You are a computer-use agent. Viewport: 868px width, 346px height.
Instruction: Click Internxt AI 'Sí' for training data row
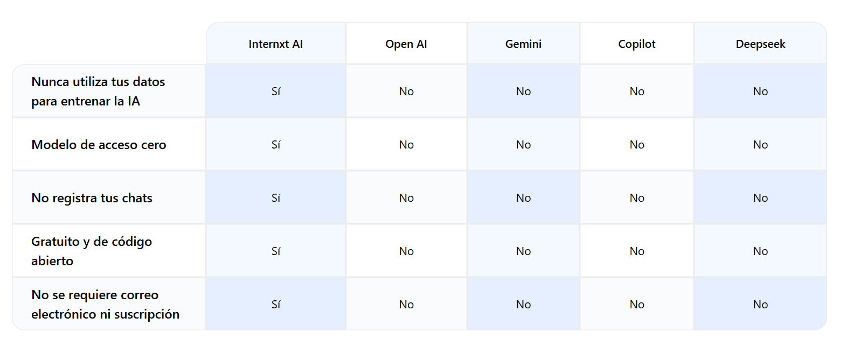(276, 91)
